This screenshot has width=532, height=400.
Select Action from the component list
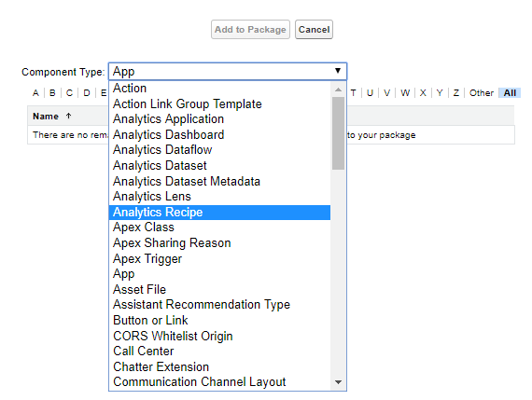point(219,89)
